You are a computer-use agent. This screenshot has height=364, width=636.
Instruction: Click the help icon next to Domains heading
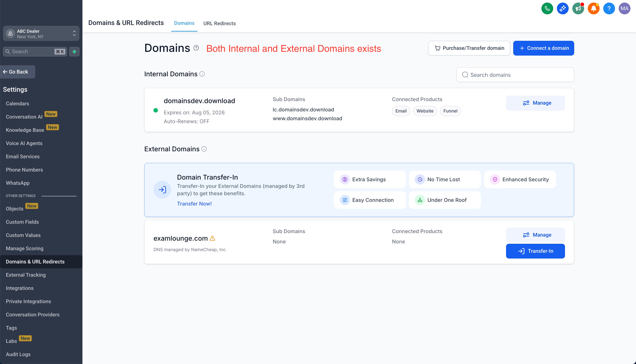tap(196, 48)
